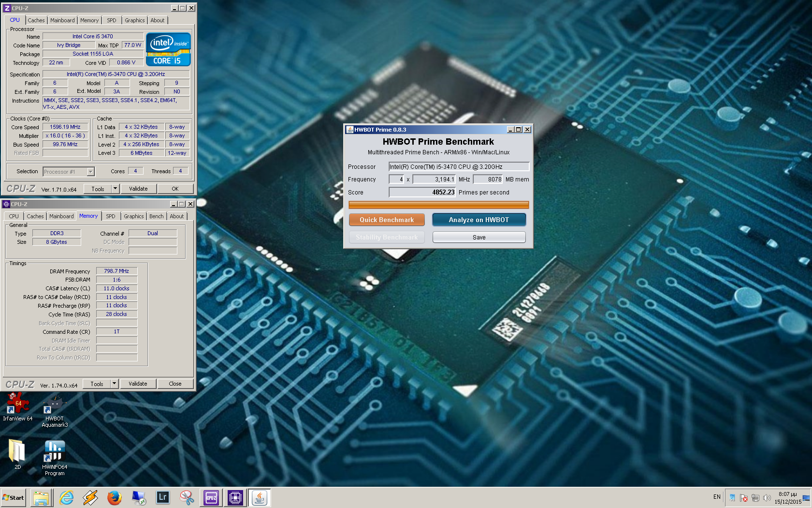Open Lightroom from the taskbar
812x508 pixels.
coord(163,497)
